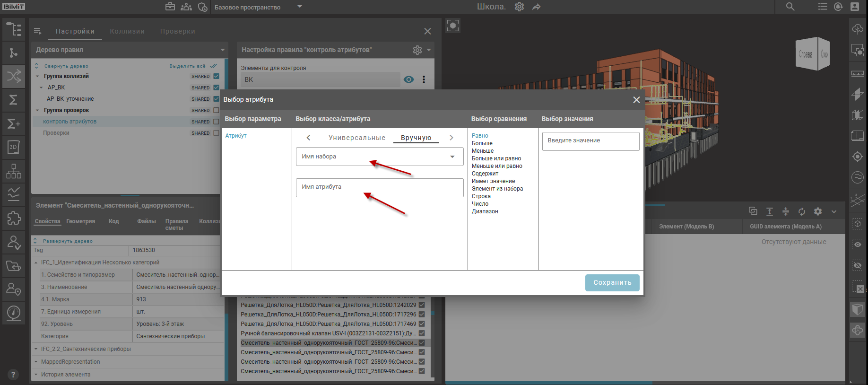The image size is (868, 385).
Task: Click the collisions shuffle icon in left sidebar
Action: coord(14,76)
